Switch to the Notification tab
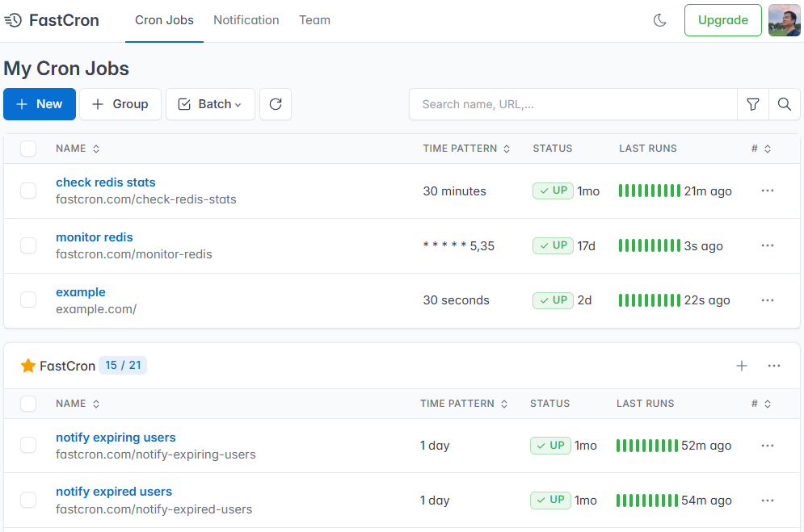Screen dimensions: 804x532 (x=246, y=20)
